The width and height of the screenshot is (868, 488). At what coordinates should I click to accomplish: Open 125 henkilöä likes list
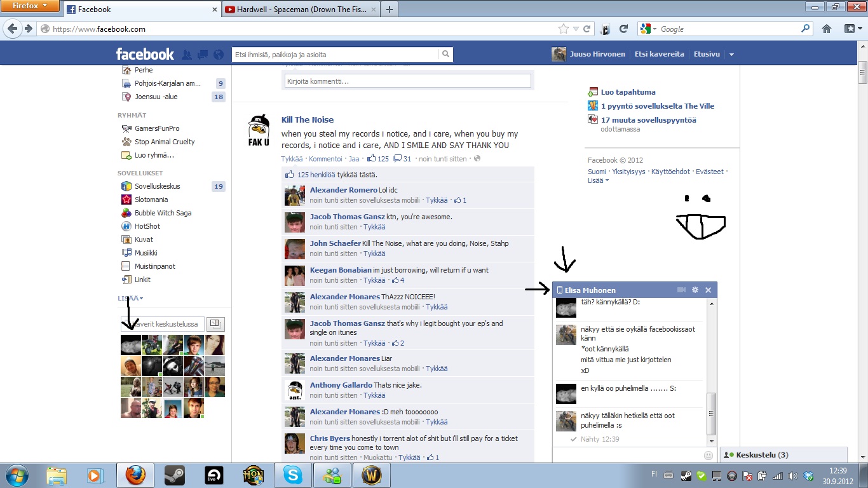(316, 175)
